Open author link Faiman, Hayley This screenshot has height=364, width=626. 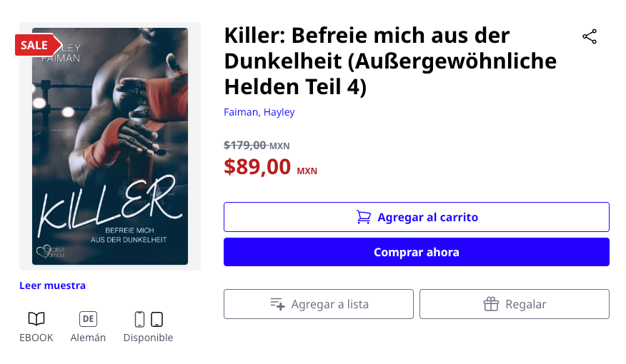[259, 112]
